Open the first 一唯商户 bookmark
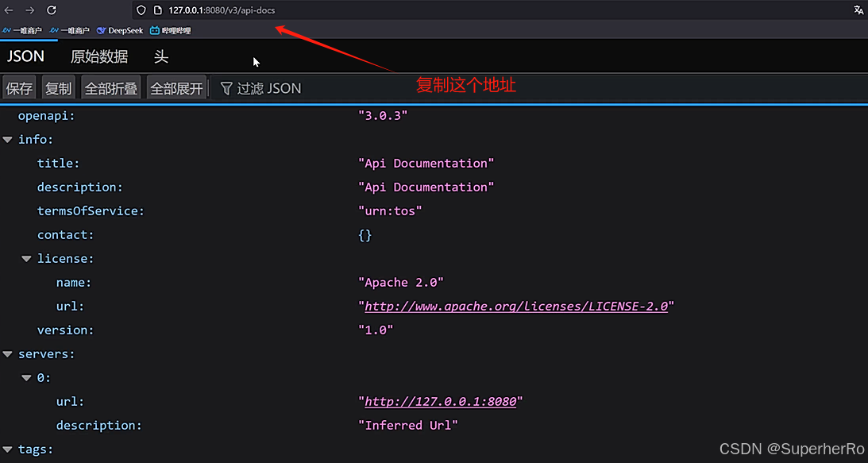868x463 pixels. coord(22,30)
